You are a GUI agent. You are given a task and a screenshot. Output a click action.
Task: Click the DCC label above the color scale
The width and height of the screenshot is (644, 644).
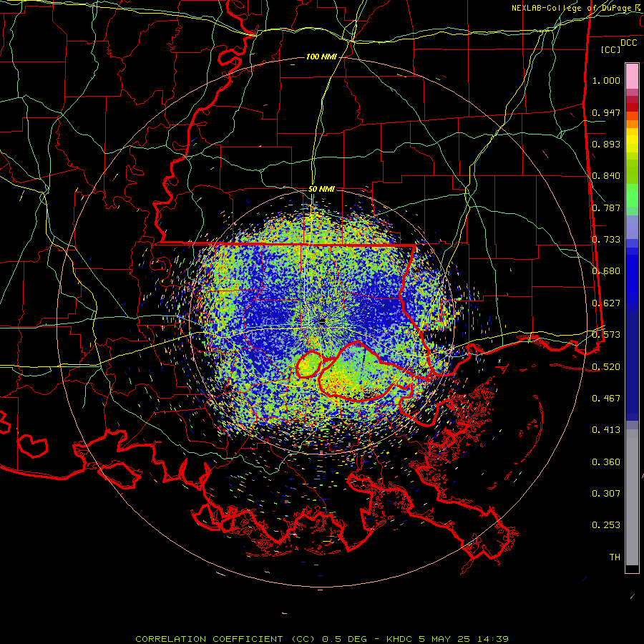point(628,43)
